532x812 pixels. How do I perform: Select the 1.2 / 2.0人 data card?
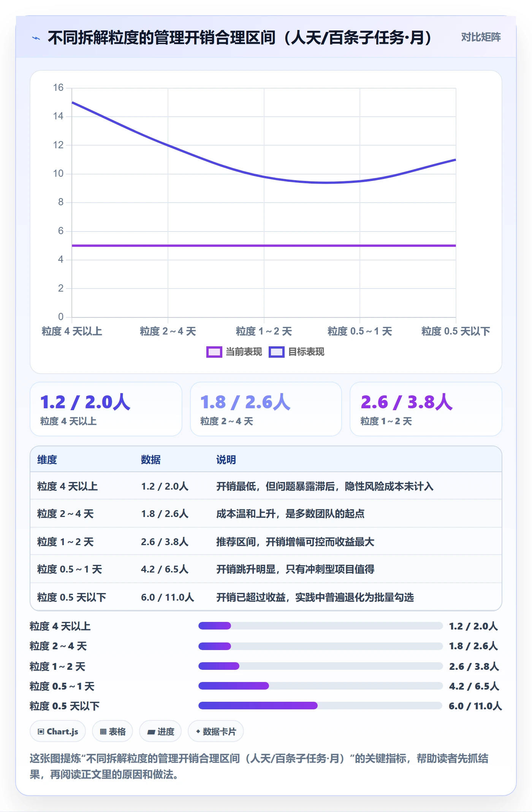(106, 409)
